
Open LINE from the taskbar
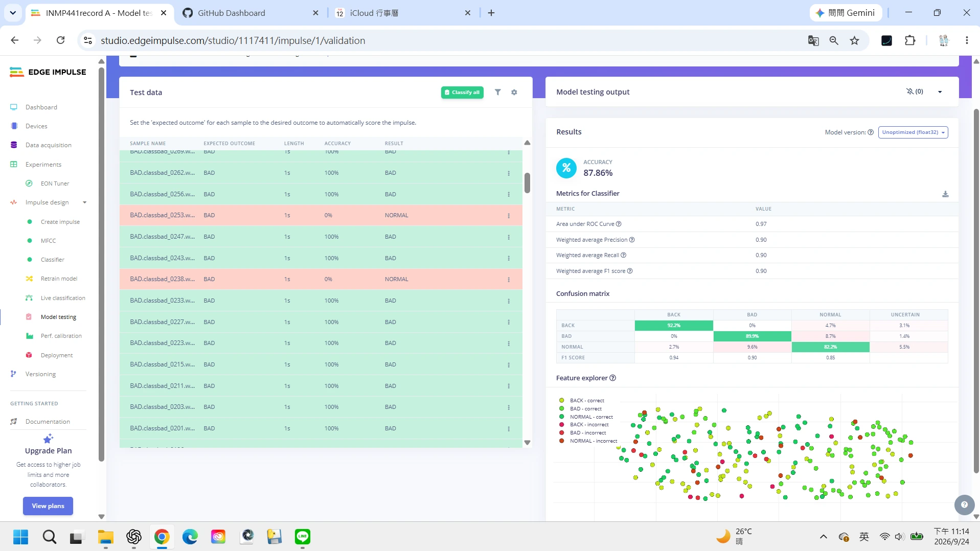[303, 536]
